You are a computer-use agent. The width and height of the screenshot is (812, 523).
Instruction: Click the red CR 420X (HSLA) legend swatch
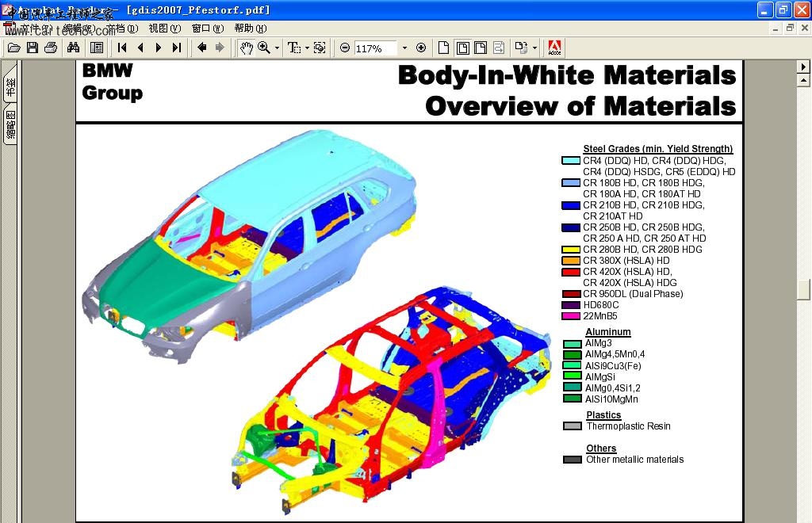571,272
